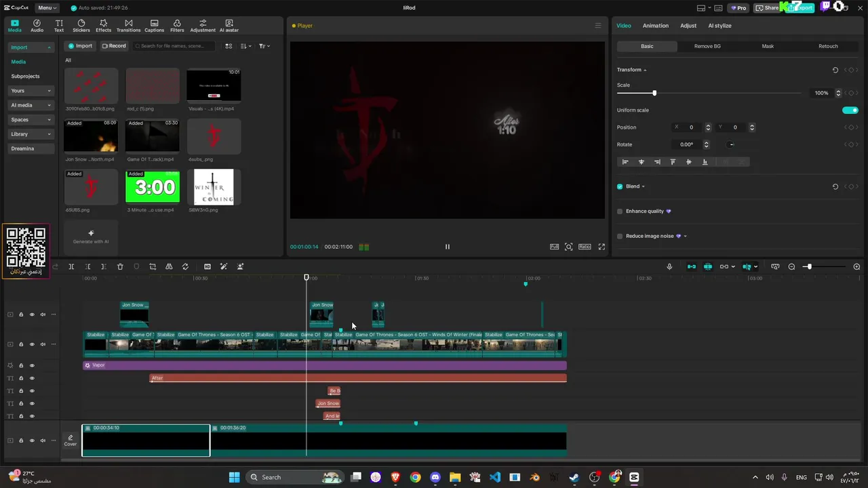The image size is (868, 488).
Task: Open the media sort options dropdown
Action: coord(245,46)
